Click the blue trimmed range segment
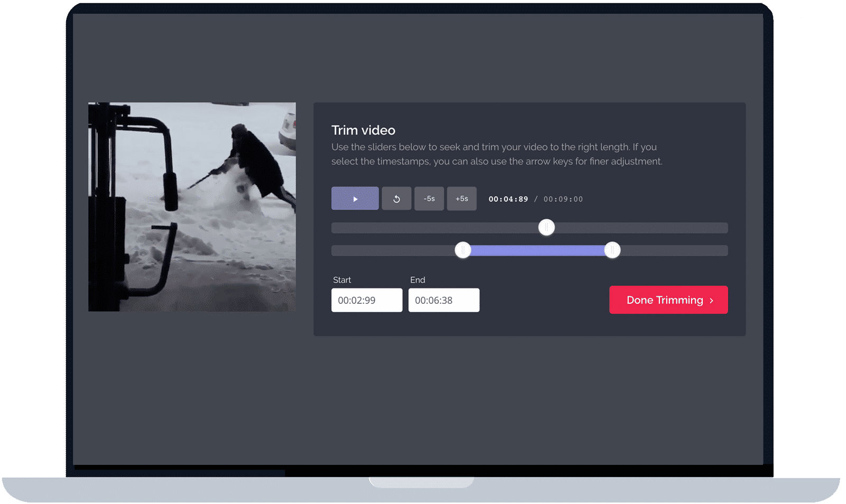 tap(537, 250)
